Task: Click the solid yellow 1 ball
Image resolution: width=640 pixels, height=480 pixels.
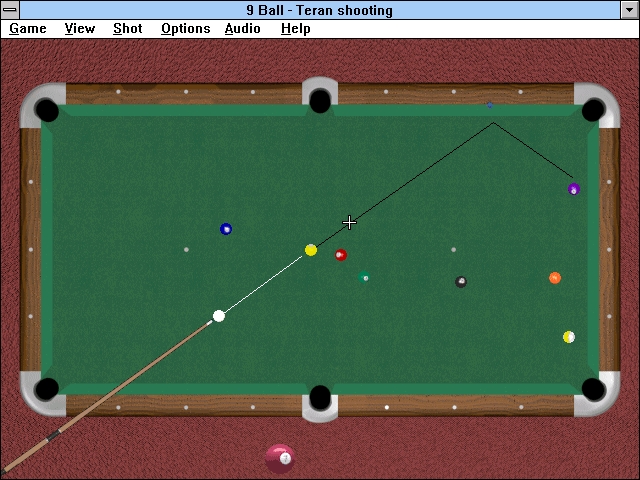Action: click(x=311, y=250)
